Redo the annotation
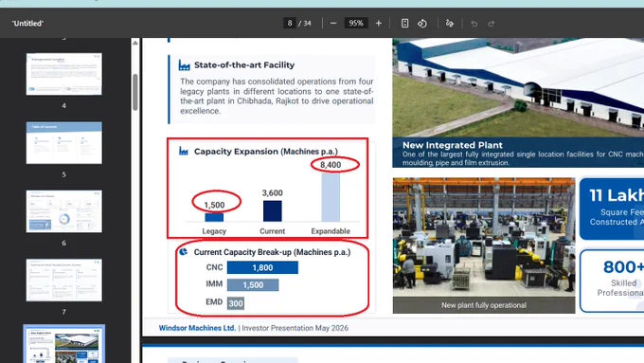This screenshot has height=363, width=644. pos(492,24)
